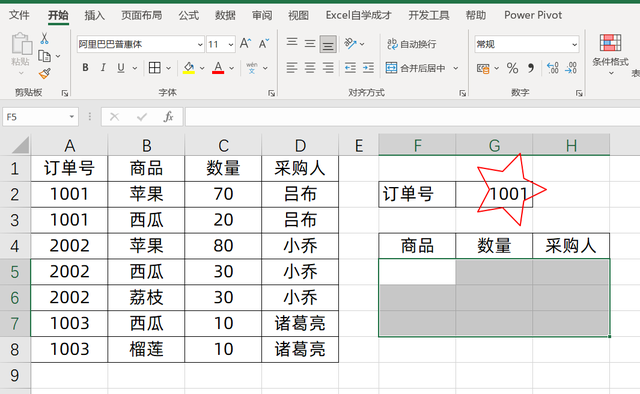Expand number format 常规 dropdown
This screenshot has width=640, height=394.
click(x=574, y=44)
